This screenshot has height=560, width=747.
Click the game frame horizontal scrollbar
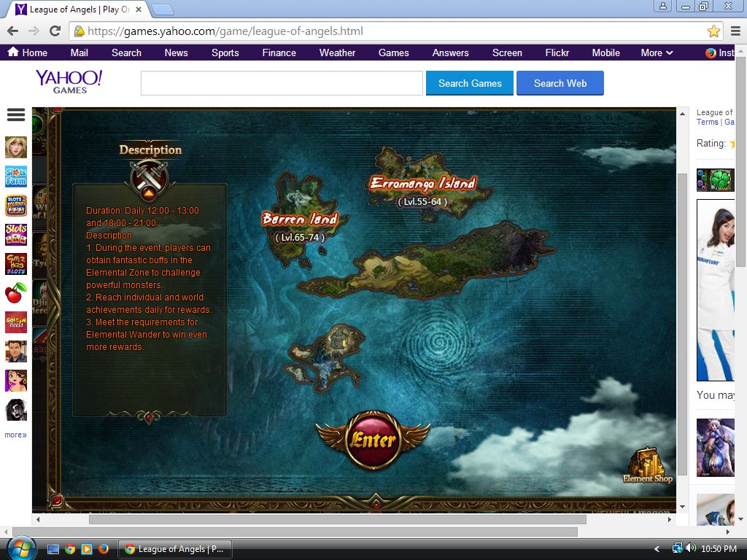pyautogui.click(x=337, y=519)
